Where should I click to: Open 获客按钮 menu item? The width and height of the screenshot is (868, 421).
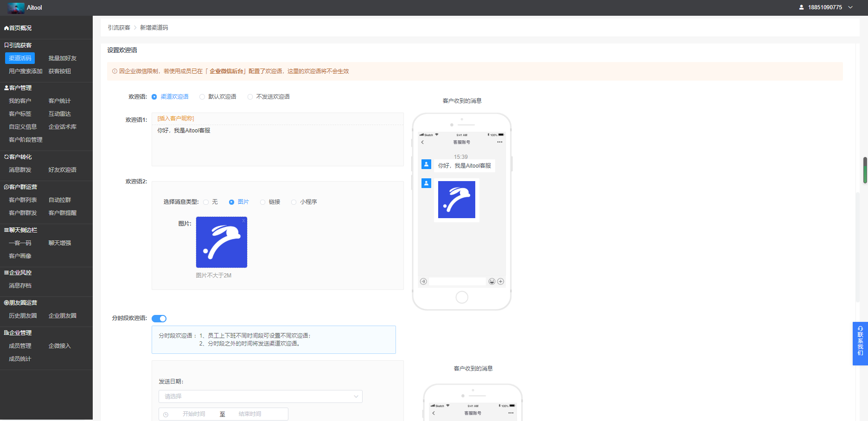point(60,71)
